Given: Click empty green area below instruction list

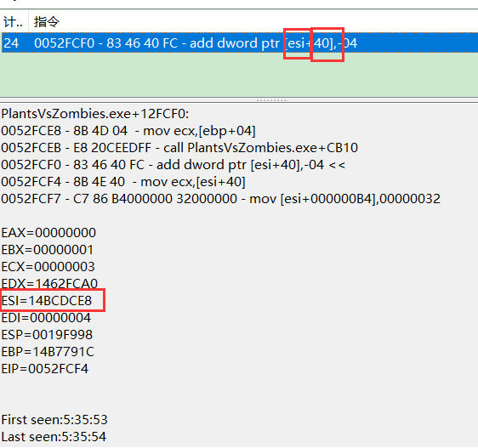Looking at the screenshot, I should pyautogui.click(x=239, y=75).
